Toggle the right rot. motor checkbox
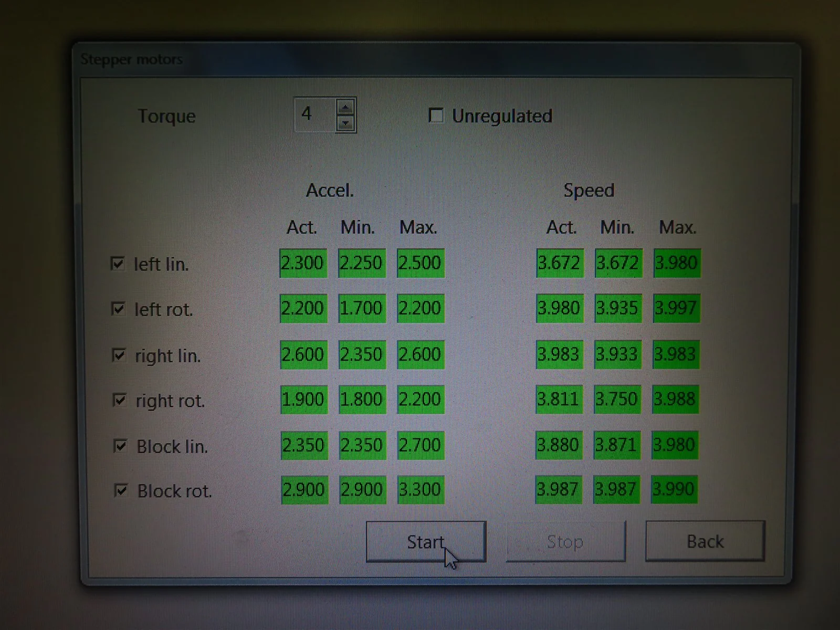This screenshot has height=630, width=840. click(x=120, y=401)
